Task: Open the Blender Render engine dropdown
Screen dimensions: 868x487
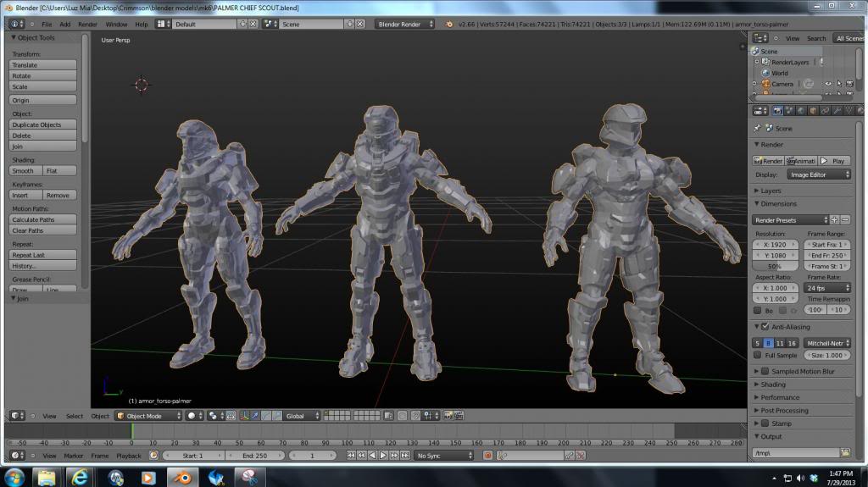Action: 404,24
